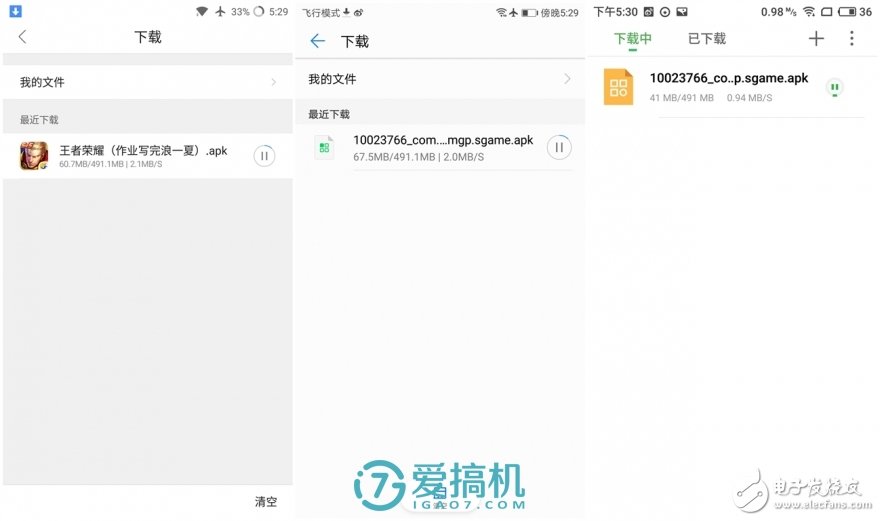880x521 pixels.
Task: Switch to the 已下载 tab
Action: 706,39
